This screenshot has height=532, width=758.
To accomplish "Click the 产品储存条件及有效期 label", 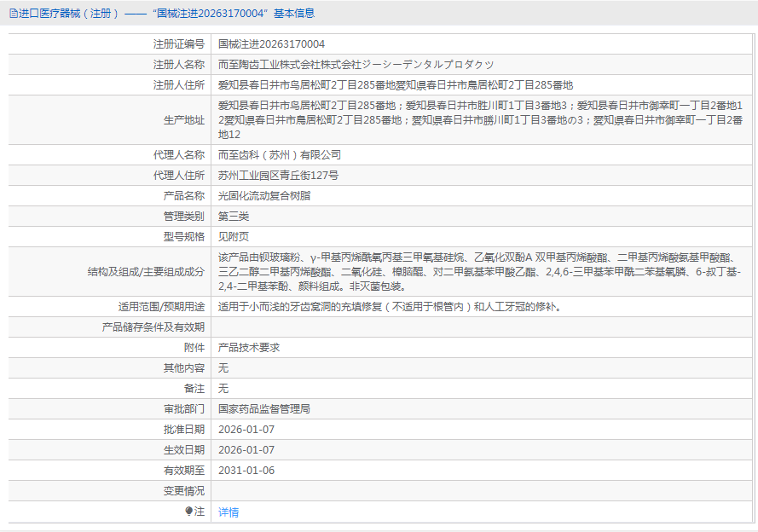I will point(153,327).
